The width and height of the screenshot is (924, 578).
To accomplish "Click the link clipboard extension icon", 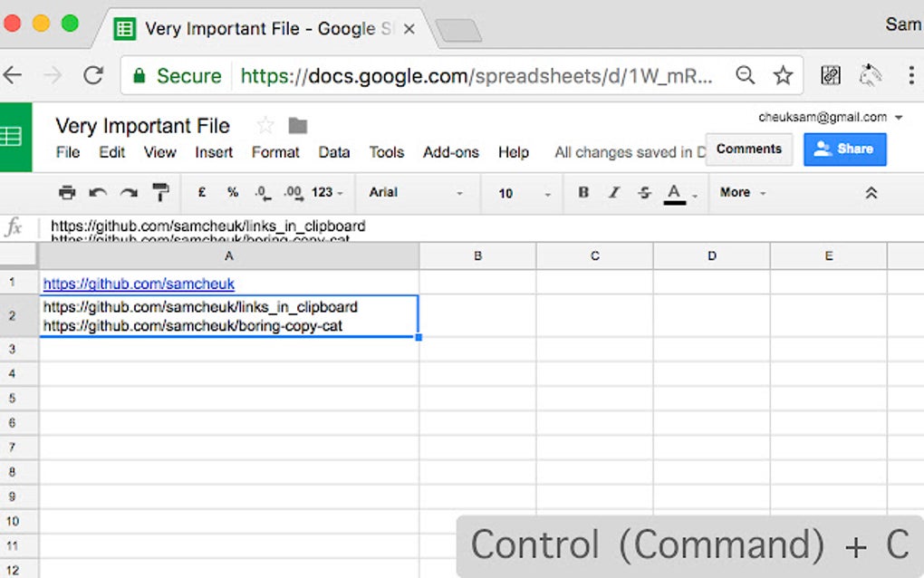I will pyautogui.click(x=831, y=75).
